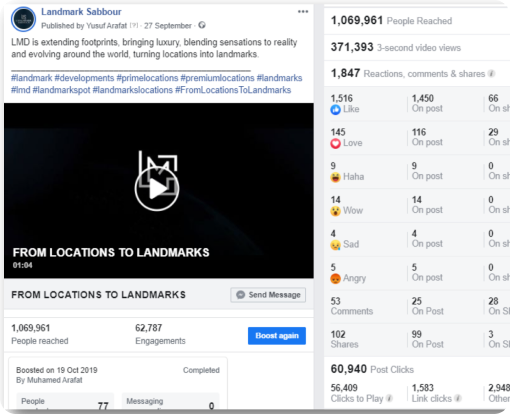
Task: Open the #primelocations hashtag
Action: tap(147, 78)
